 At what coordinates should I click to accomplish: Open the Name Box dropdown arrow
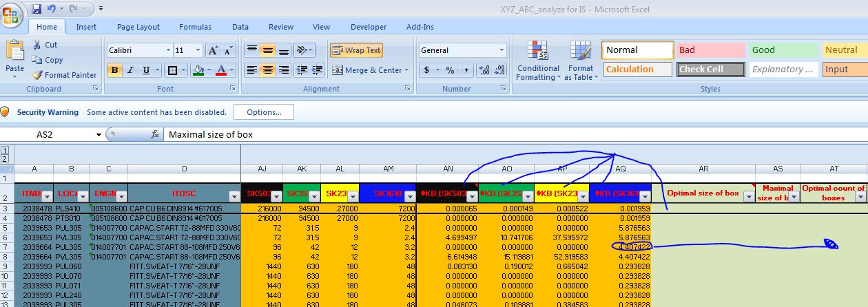pyautogui.click(x=99, y=135)
